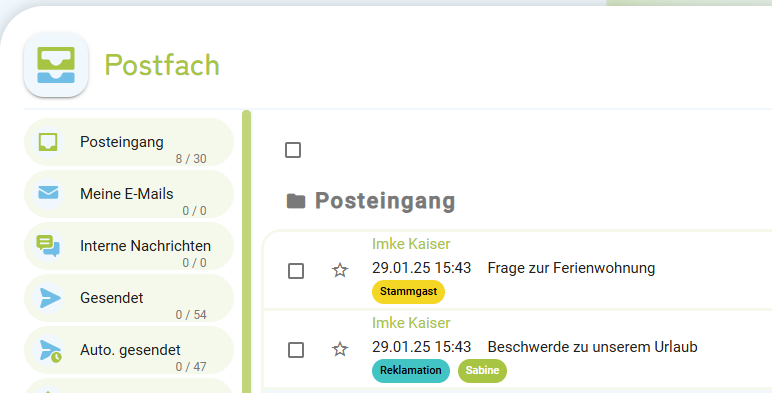The width and height of the screenshot is (772, 393).
Task: Click the green Sabine label
Action: 482,370
